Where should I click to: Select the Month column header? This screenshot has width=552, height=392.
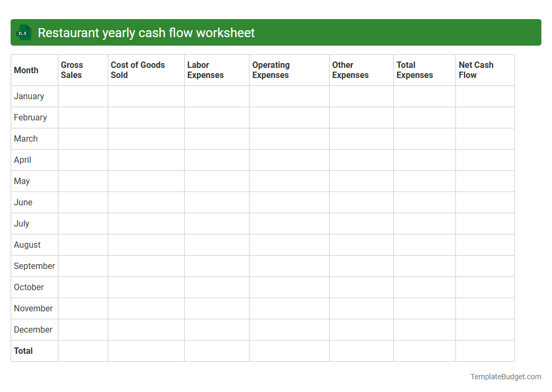pos(26,70)
